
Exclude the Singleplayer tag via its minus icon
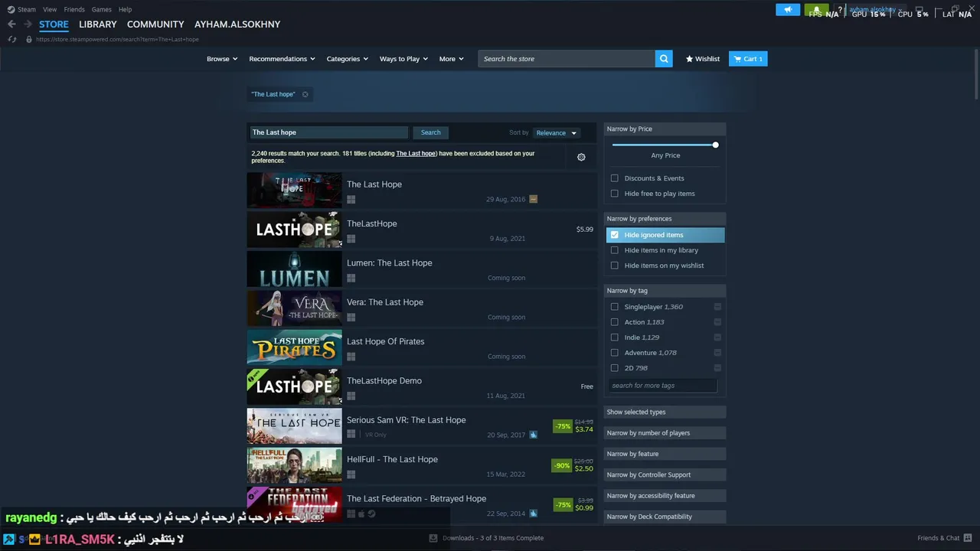pos(717,307)
